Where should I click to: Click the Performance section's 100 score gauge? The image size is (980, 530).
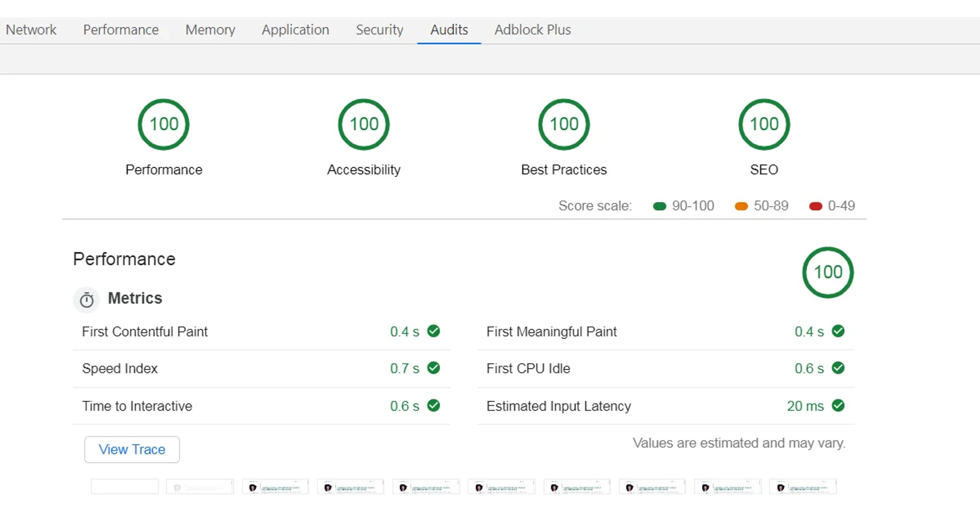click(828, 273)
